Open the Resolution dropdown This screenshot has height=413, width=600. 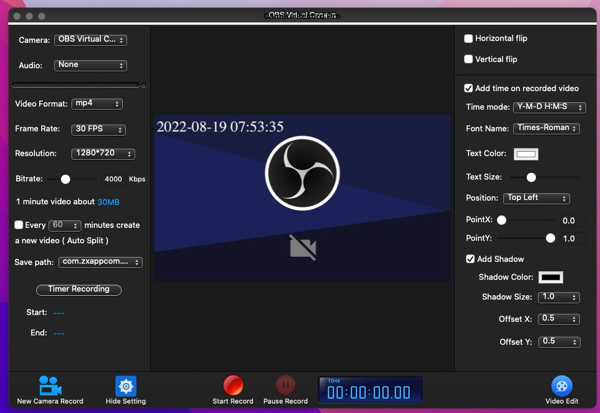[x=103, y=153]
